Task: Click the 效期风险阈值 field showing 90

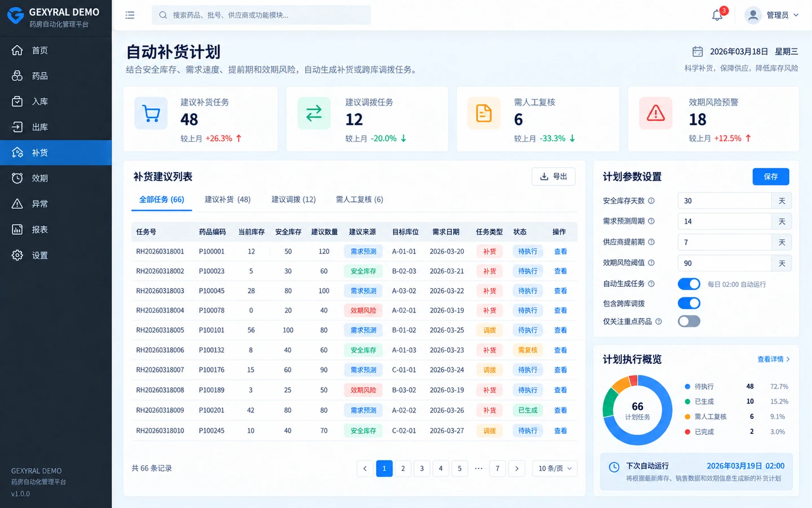Action: click(725, 263)
